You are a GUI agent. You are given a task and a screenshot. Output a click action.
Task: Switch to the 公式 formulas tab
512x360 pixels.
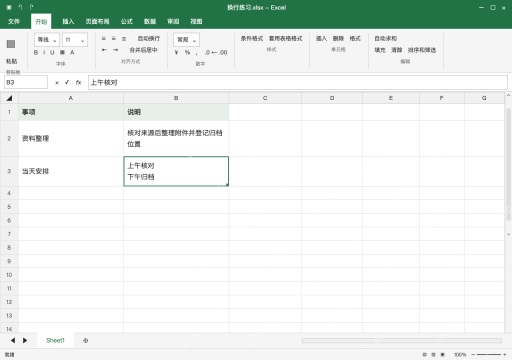pos(127,22)
